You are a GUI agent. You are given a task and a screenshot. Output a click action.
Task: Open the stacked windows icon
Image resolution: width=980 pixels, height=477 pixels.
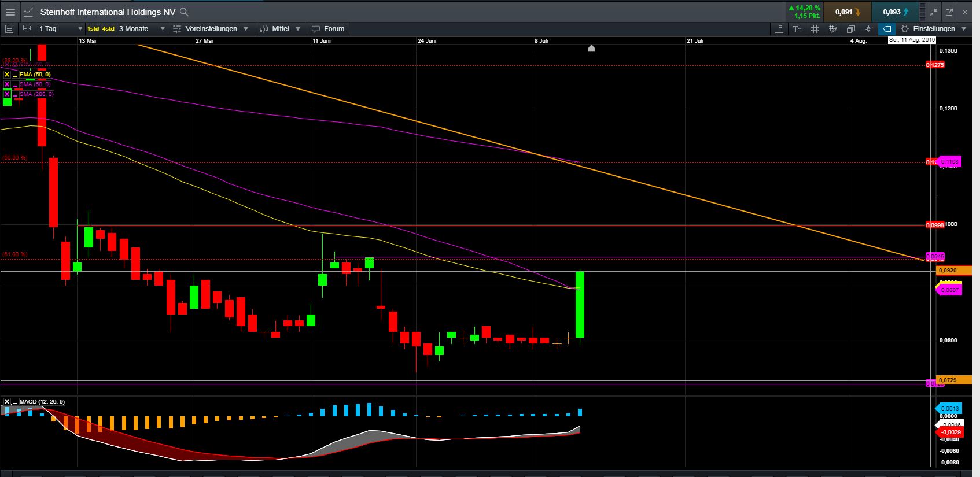(x=851, y=28)
